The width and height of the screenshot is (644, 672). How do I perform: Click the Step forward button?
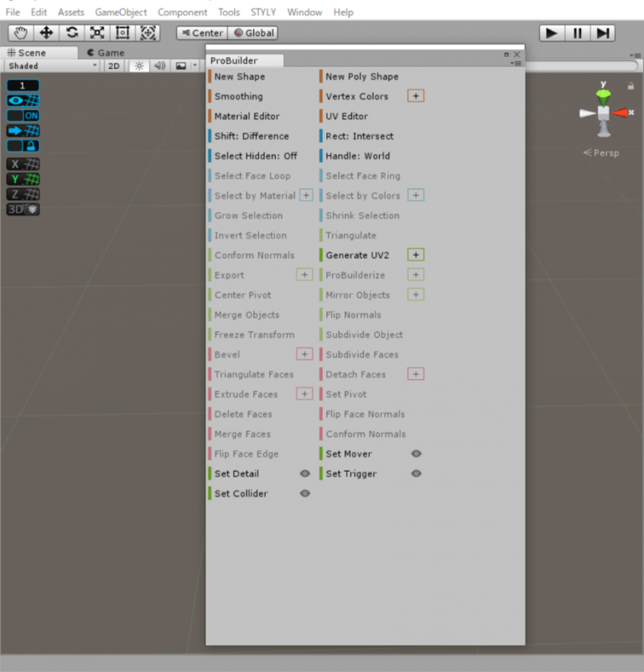click(x=603, y=33)
